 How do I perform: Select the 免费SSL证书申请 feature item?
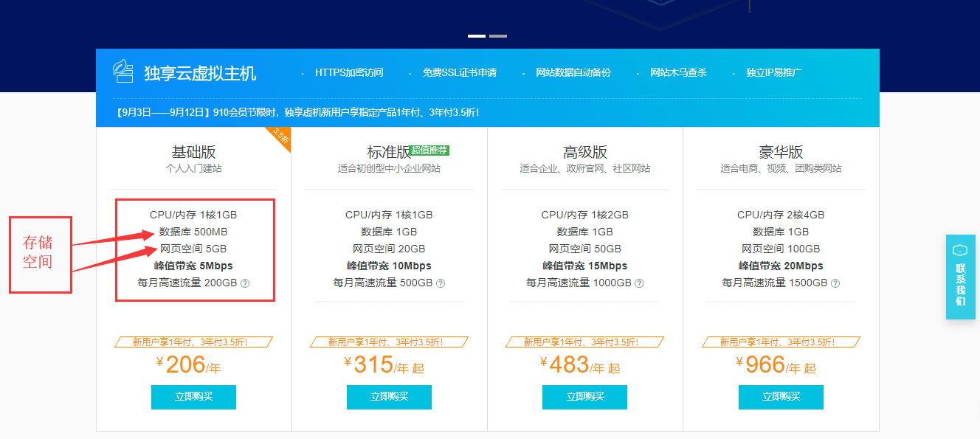459,72
